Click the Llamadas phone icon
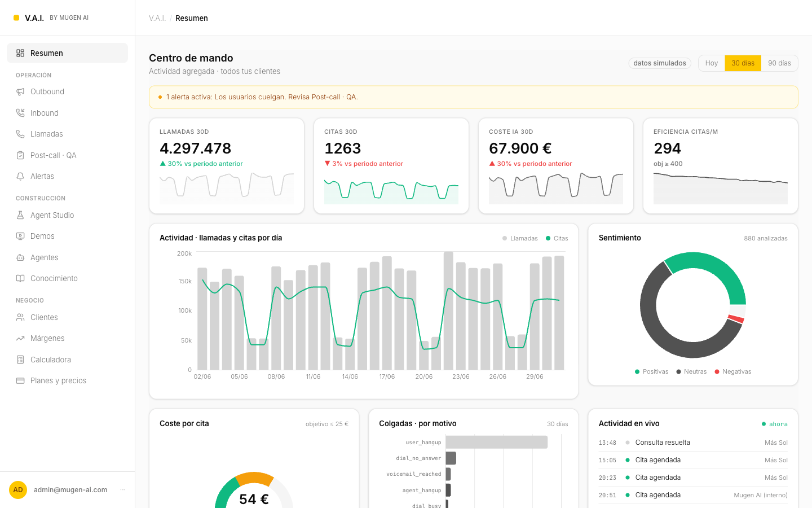This screenshot has height=508, width=812. (x=20, y=134)
